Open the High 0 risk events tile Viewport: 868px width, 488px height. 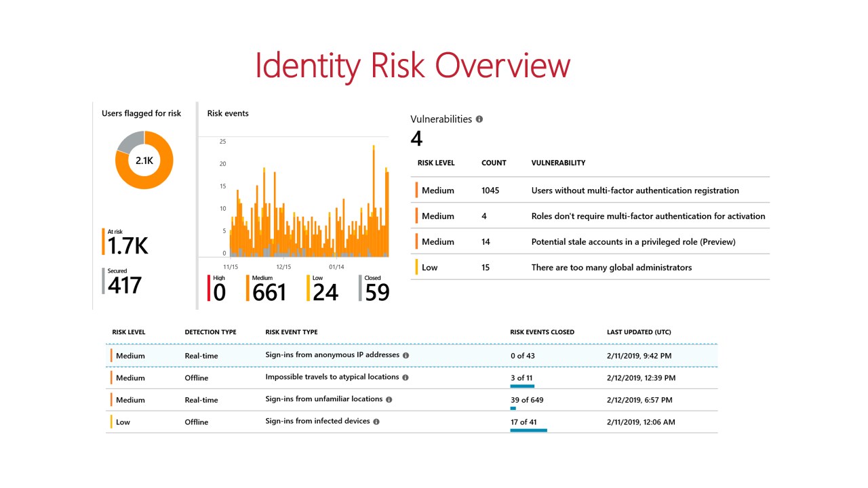tap(217, 289)
